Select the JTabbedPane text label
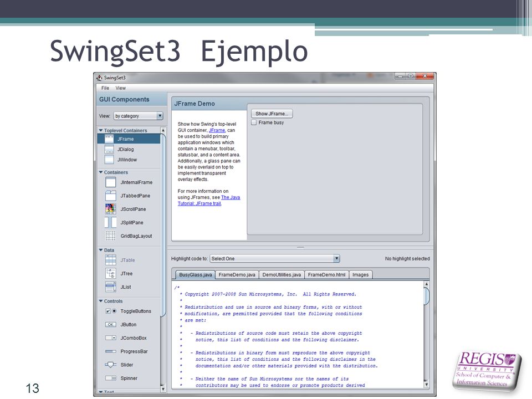This screenshot has height=399, width=532. click(135, 196)
